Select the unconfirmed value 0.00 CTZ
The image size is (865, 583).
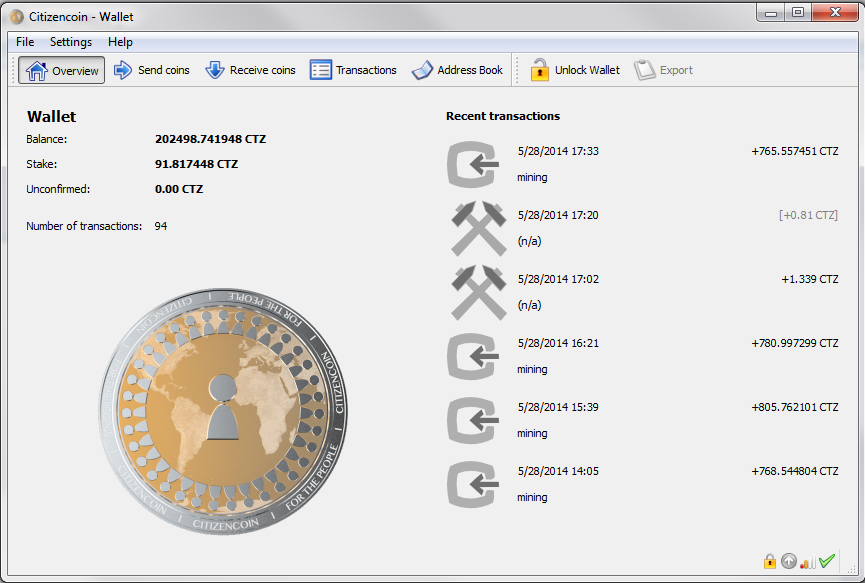(x=179, y=189)
